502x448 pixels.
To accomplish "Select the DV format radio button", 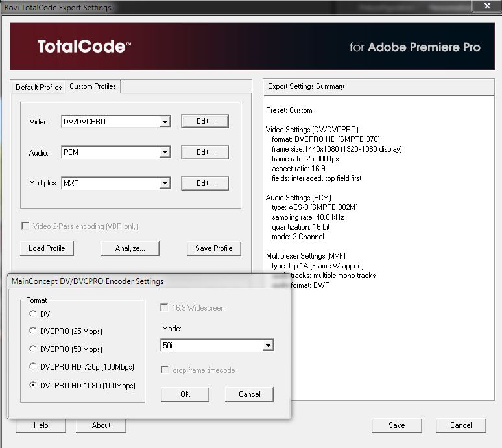I will coord(32,314).
